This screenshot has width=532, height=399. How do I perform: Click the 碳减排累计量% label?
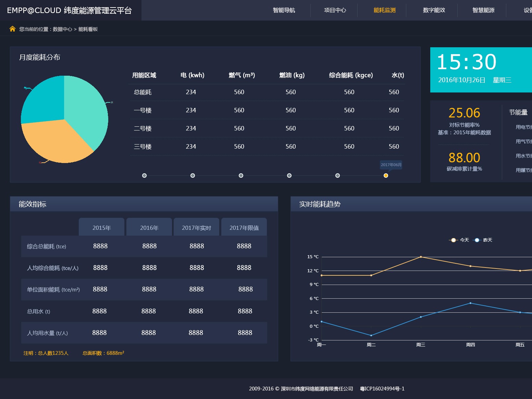465,169
